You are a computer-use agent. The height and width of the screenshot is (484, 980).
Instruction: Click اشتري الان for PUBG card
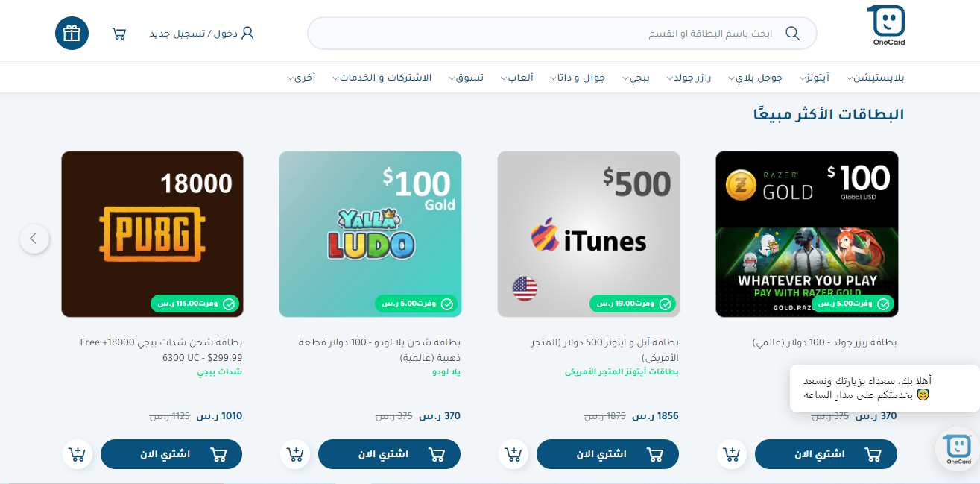tap(171, 454)
